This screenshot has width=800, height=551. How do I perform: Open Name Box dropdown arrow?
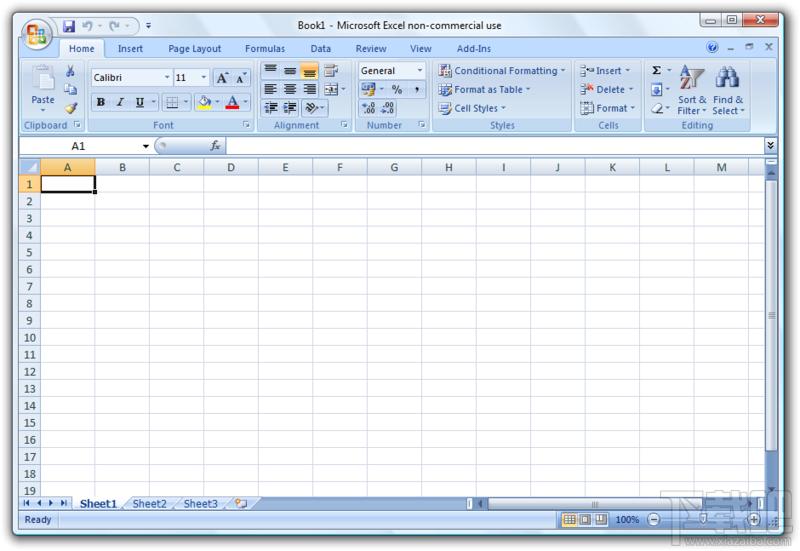(145, 146)
